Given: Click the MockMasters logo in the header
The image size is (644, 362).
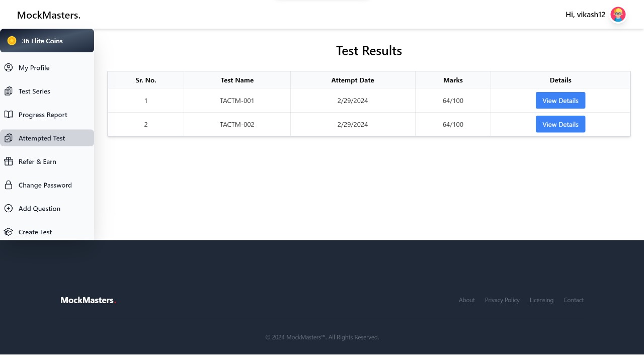Looking at the screenshot, I should 49,15.
